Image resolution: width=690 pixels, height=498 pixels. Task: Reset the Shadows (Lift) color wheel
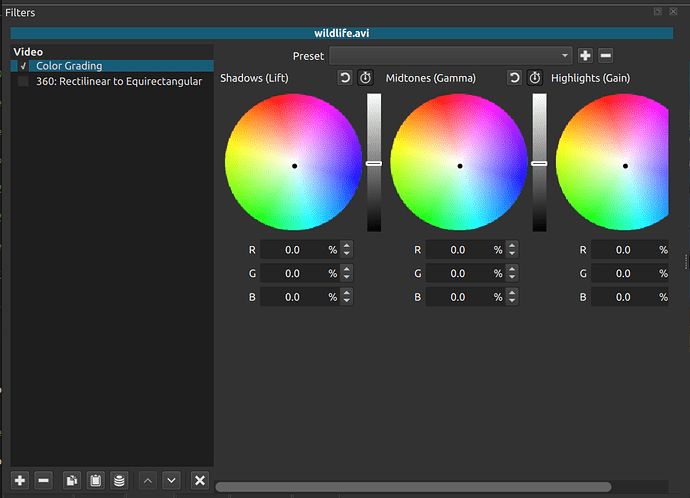point(345,78)
